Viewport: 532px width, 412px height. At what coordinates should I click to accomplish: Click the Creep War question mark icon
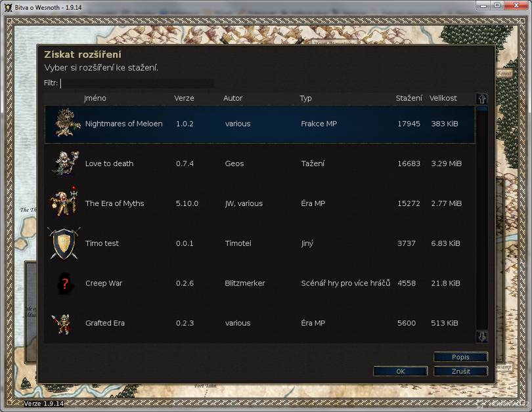click(65, 283)
